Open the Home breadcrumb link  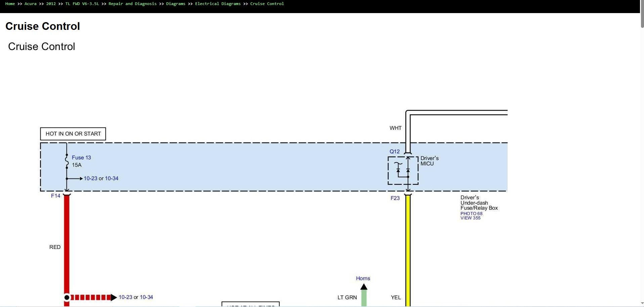click(x=10, y=4)
